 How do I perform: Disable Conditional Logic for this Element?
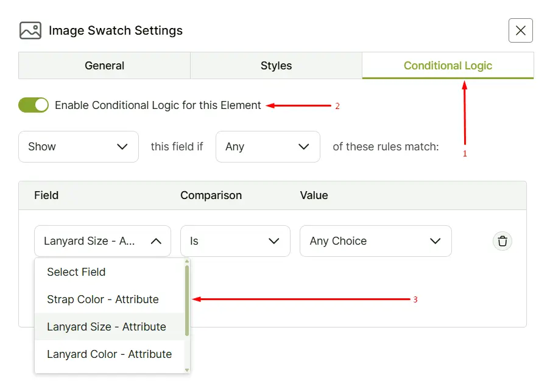pos(33,105)
